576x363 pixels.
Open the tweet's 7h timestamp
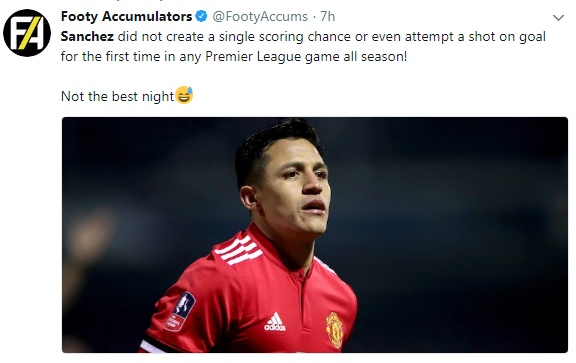click(327, 17)
